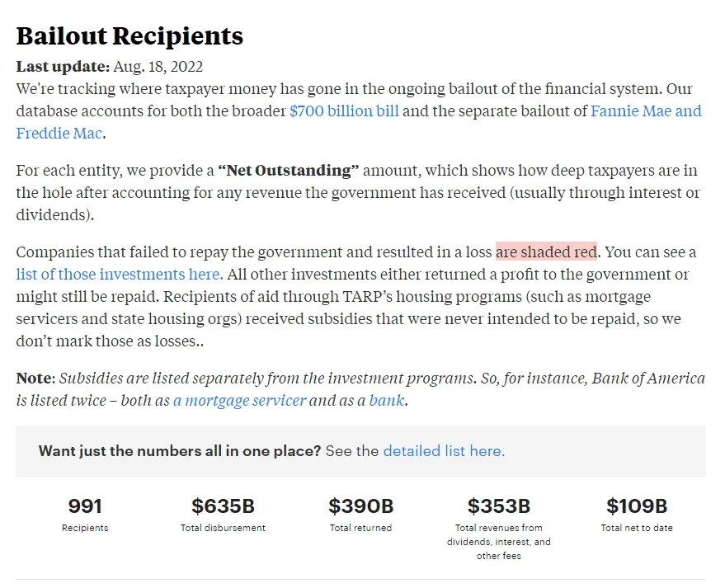
Task: Visit the 'a mortgage servicer' link
Action: (239, 402)
